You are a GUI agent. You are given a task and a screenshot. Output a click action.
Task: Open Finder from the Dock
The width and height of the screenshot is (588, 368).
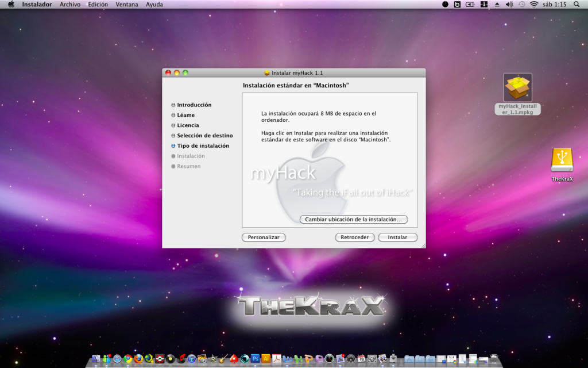(x=96, y=359)
